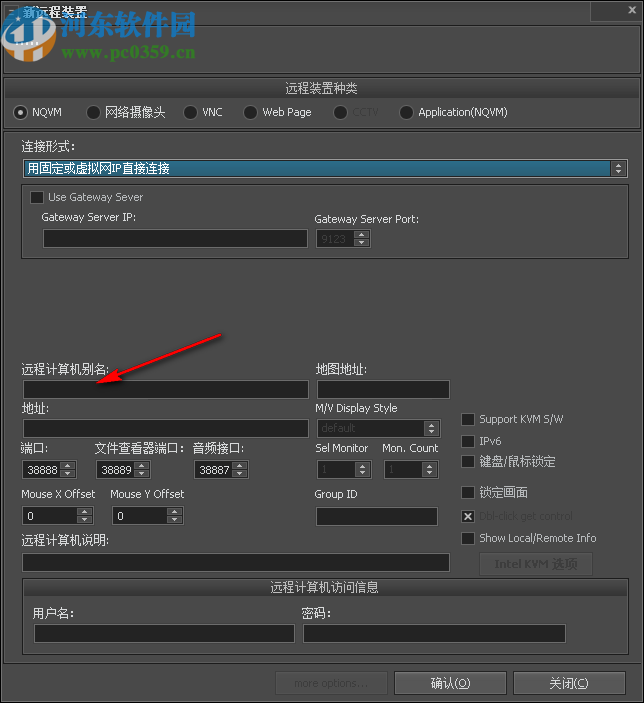
Task: Click the Group ID input field
Action: coord(377,516)
